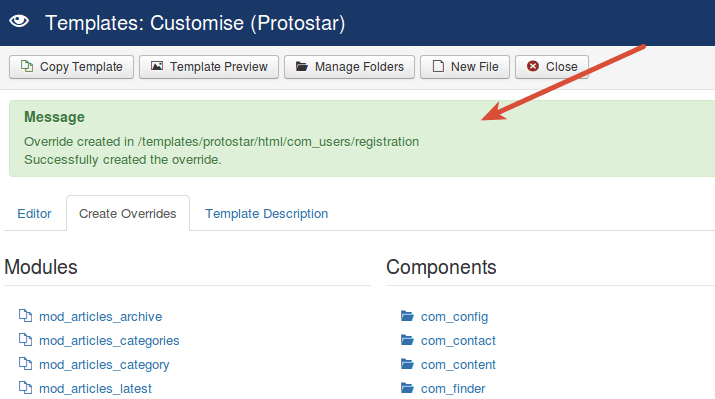Create override for mod_articles_categories
The width and height of the screenshot is (715, 399).
(x=109, y=341)
